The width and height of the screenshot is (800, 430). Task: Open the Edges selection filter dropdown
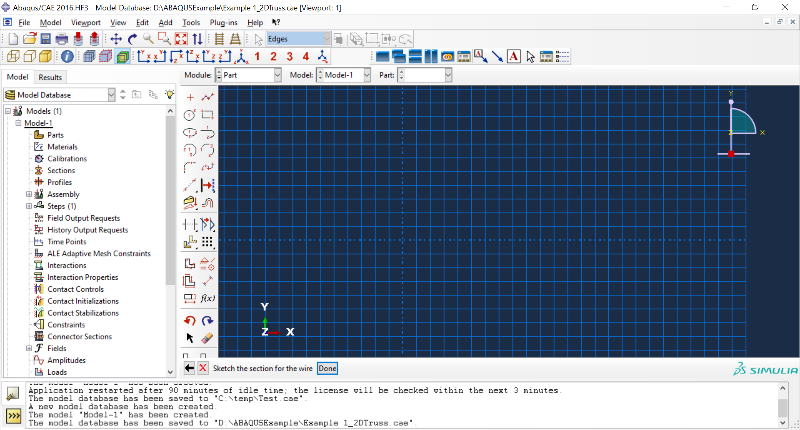[x=298, y=39]
